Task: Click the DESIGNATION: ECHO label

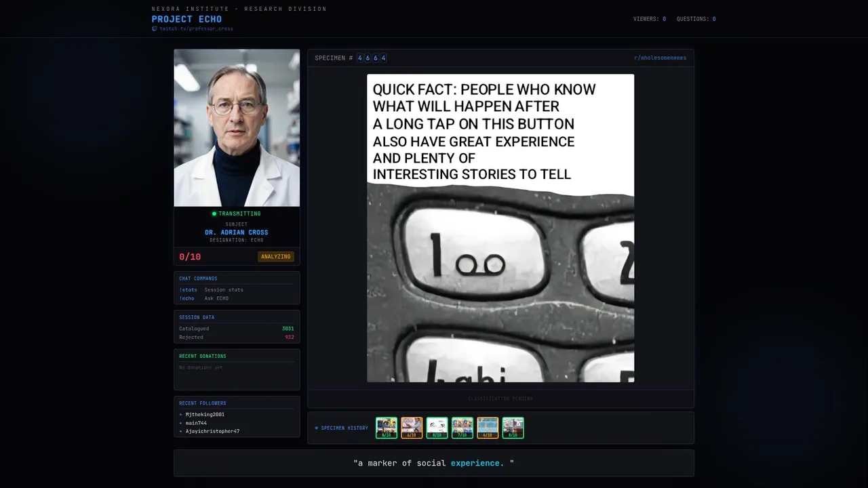Action: [x=237, y=241]
